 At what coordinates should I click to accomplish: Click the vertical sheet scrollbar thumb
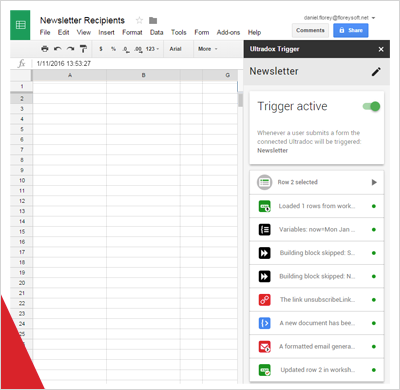pos(240,100)
